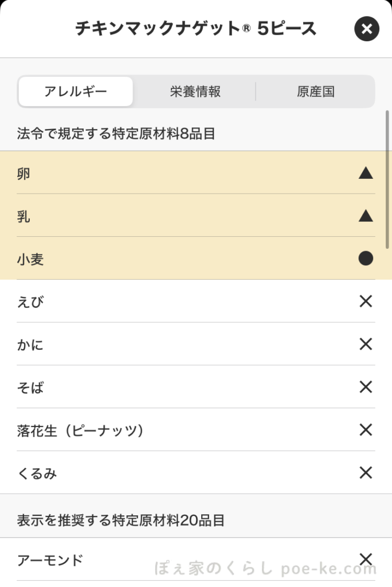Image resolution: width=392 pixels, height=587 pixels.
Task: Select the アレルギー tab
Action: tap(75, 91)
